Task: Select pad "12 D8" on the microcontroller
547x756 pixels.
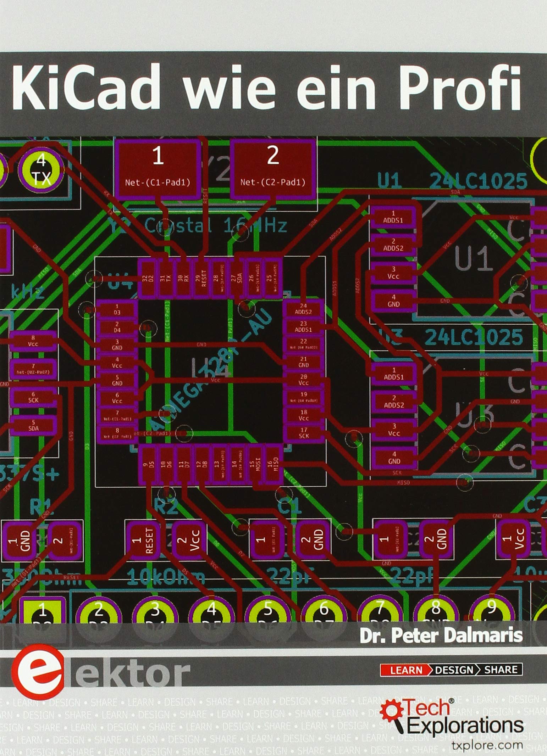Action: 202,465
